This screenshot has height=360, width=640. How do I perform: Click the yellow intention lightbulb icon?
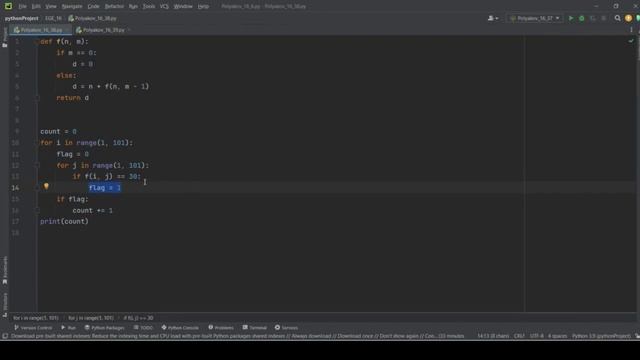46,186
